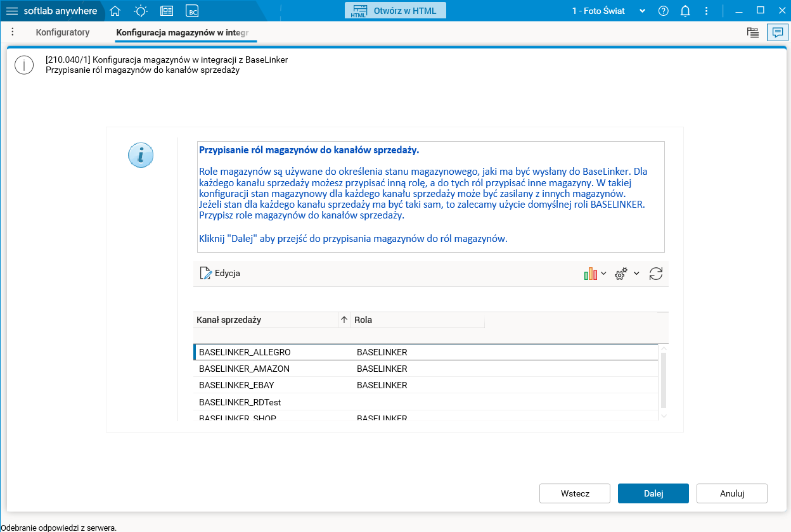This screenshot has width=791, height=532.
Task: Sort by Kanał sprzedaży column header
Action: 266,320
